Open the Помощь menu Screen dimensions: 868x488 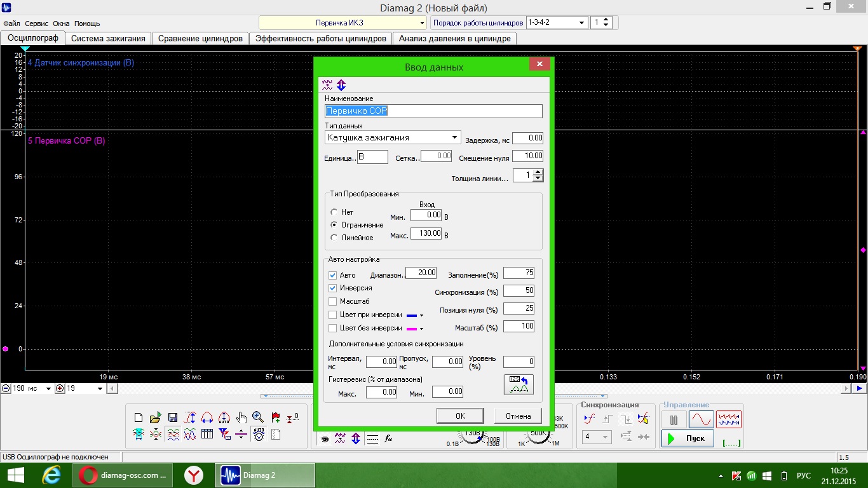(x=87, y=24)
